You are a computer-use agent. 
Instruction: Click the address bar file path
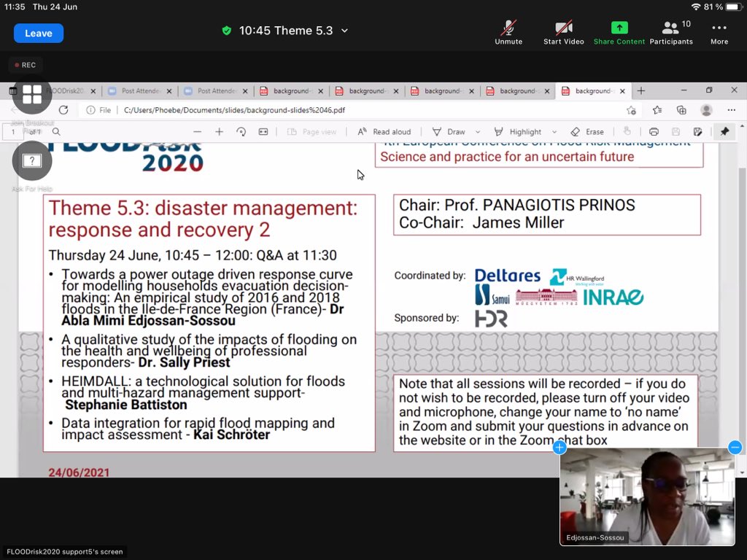pyautogui.click(x=234, y=110)
